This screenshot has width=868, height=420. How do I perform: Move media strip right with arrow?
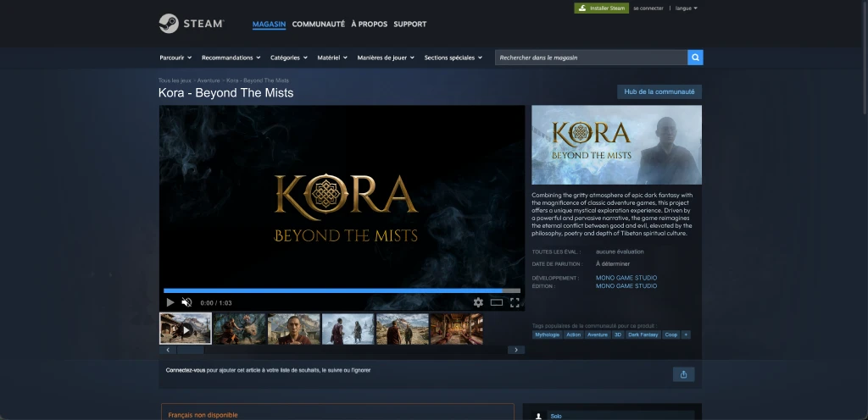[x=516, y=350]
